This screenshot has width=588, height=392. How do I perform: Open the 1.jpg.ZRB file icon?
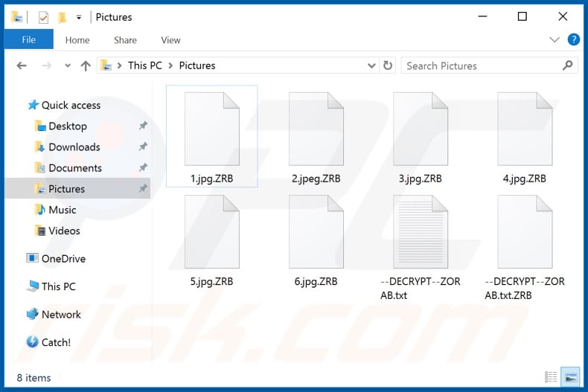coord(212,129)
